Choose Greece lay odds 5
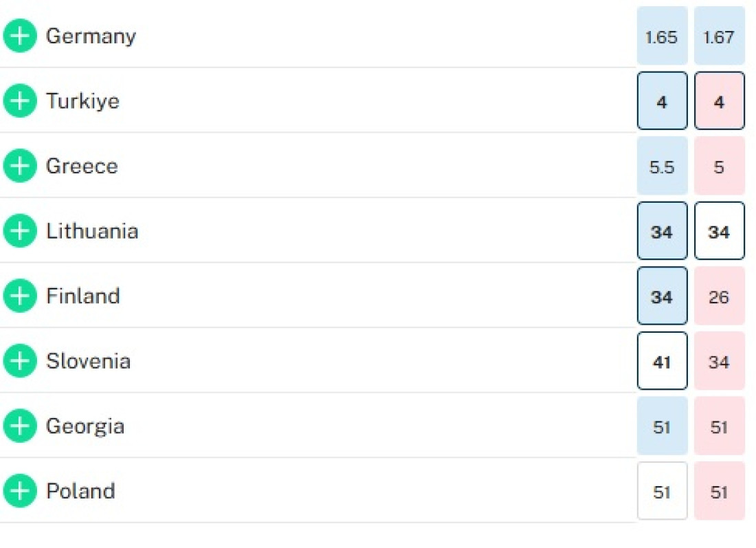Screen dimensions: 756x548 pyautogui.click(x=720, y=166)
